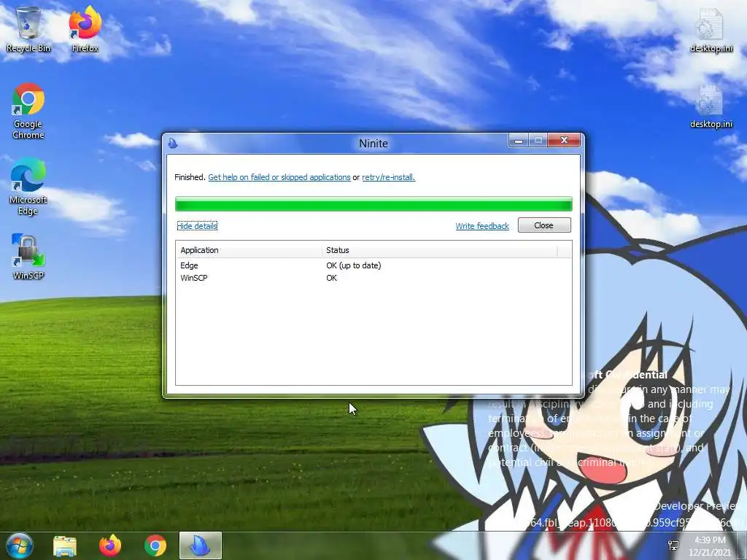Click the 'OK (up to date)' status cell
This screenshot has width=747, height=560.
[354, 265]
